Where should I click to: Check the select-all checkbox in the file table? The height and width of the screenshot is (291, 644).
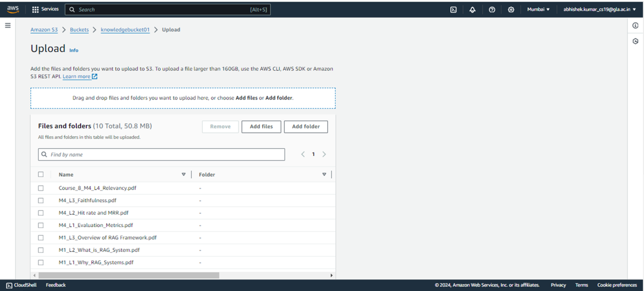click(41, 174)
